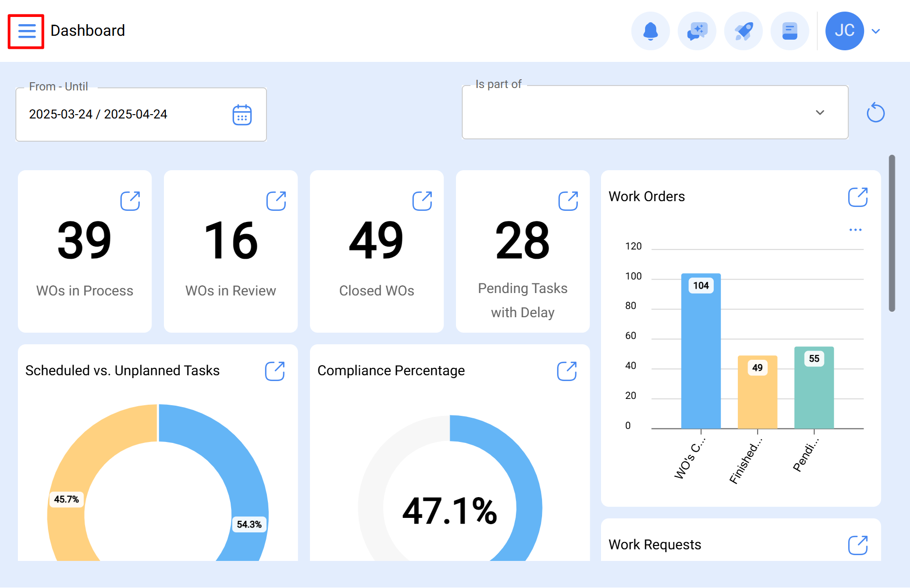Open Closed WOs details
910x588 pixels.
(422, 201)
